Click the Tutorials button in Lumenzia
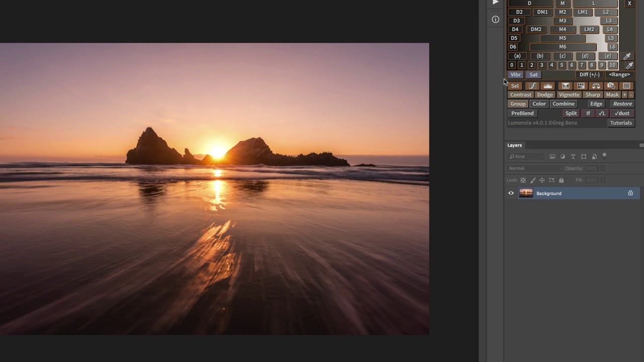The width and height of the screenshot is (644, 362). (x=621, y=123)
